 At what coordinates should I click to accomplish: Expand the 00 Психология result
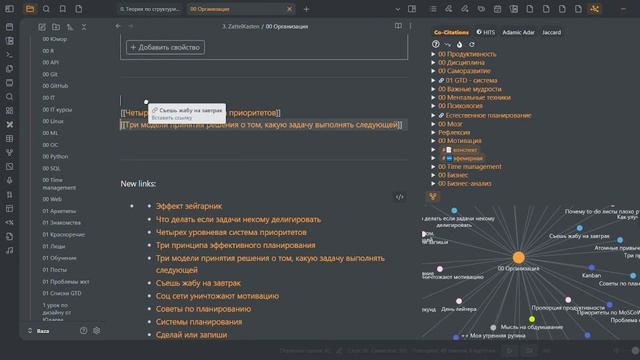tap(433, 106)
